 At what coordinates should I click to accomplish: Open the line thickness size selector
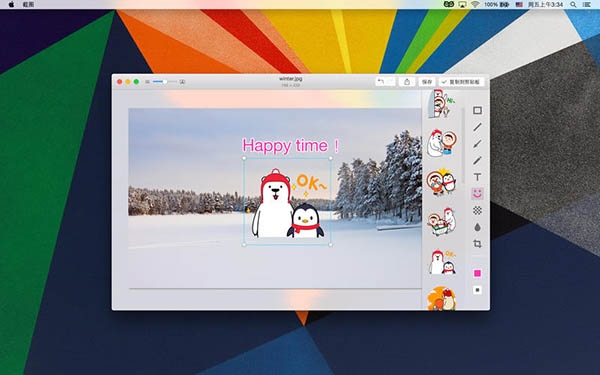pos(477,290)
